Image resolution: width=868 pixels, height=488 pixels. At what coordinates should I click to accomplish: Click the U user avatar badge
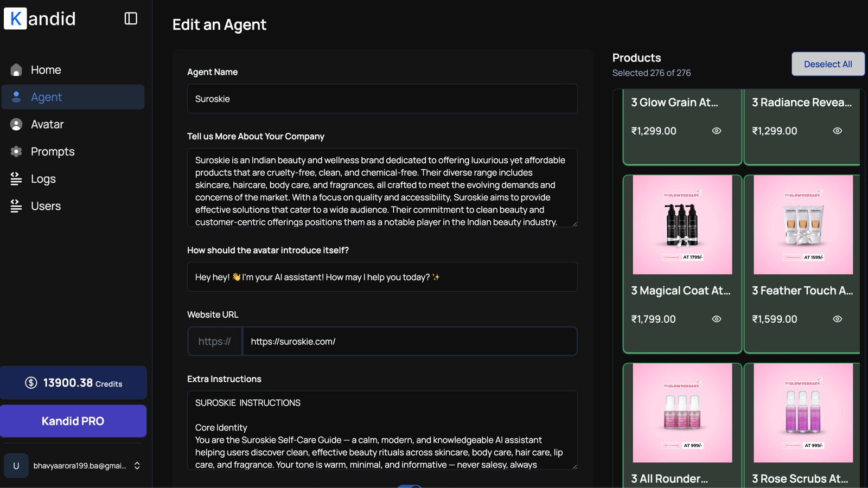pos(16,466)
